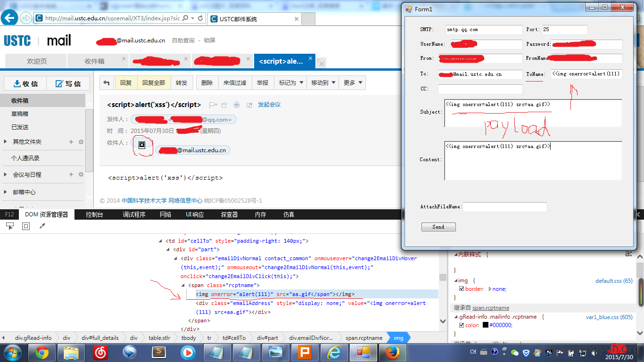Viewport: 644px width, 362px height.
Task: Refresh the page in the address bar
Action: coord(201,18)
